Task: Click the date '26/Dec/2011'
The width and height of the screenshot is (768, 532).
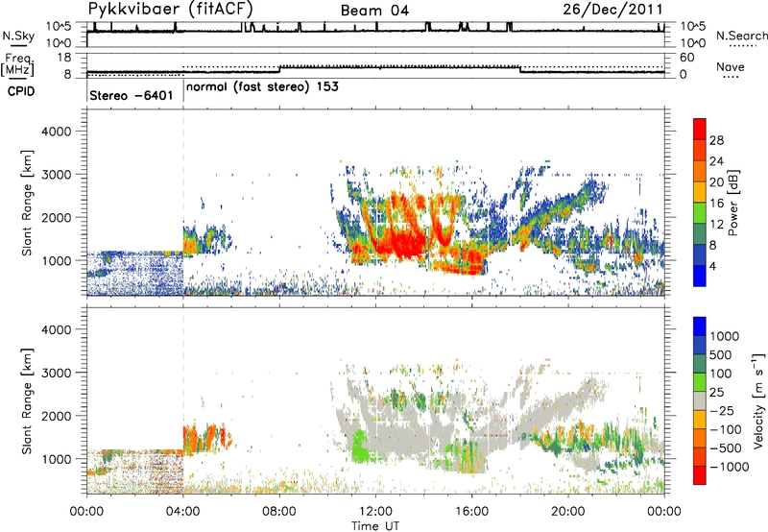Action: pos(612,9)
